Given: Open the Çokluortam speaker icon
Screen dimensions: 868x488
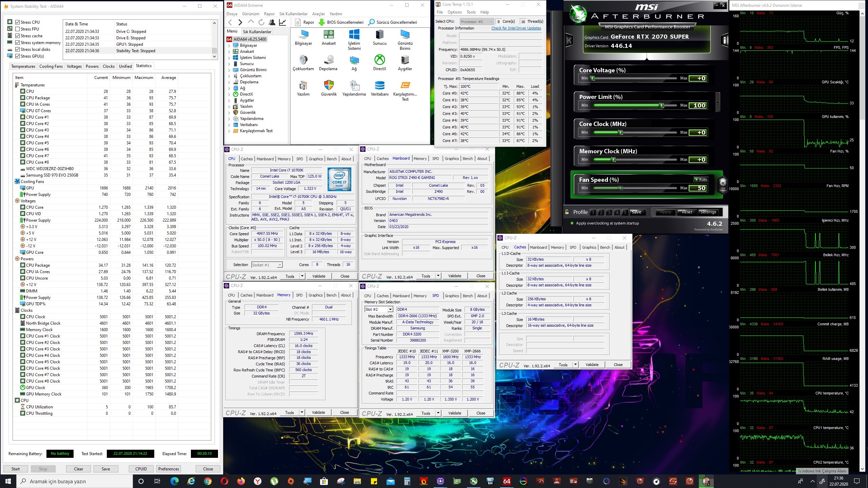Looking at the screenshot, I should click(x=303, y=63).
